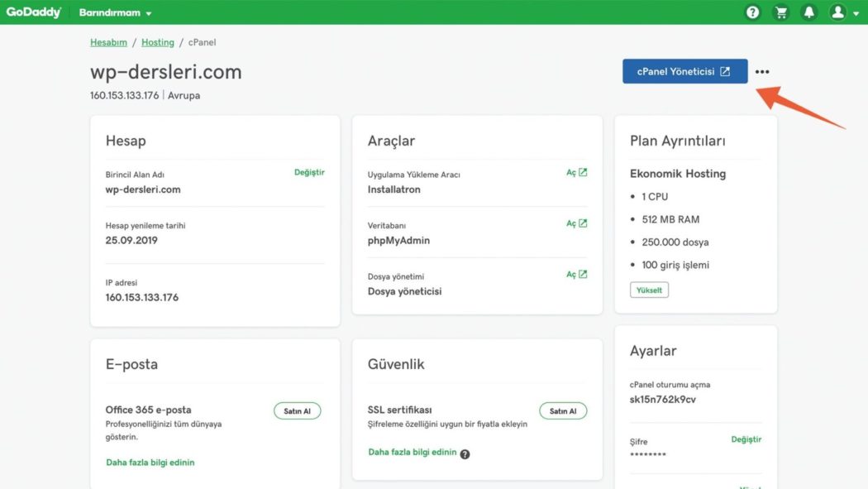Open the notifications bell icon
This screenshot has width=868, height=489.
[808, 12]
